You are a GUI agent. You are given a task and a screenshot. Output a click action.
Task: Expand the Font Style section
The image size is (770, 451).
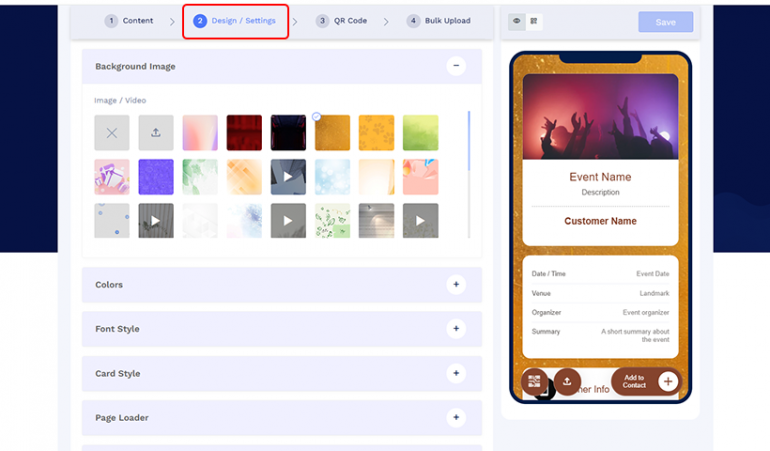click(456, 329)
